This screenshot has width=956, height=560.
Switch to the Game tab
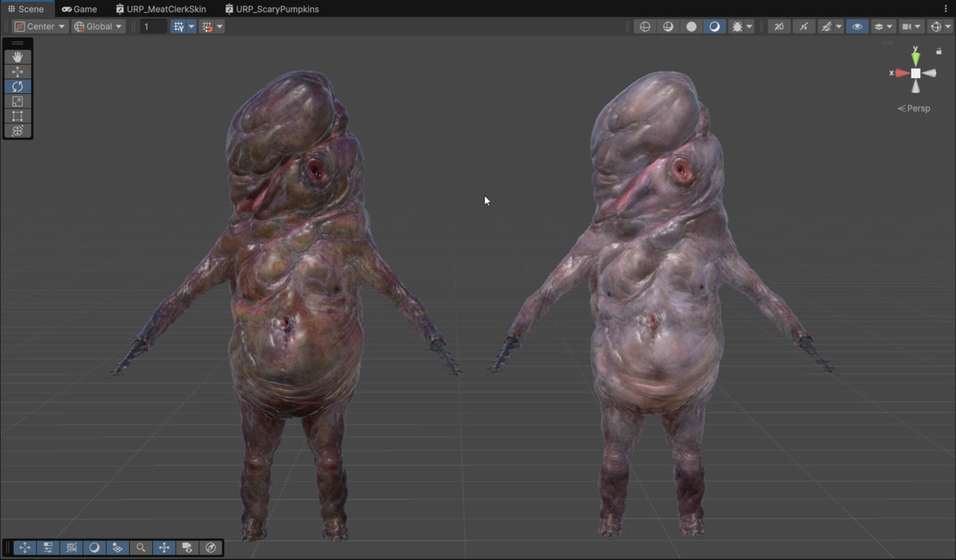tap(79, 9)
